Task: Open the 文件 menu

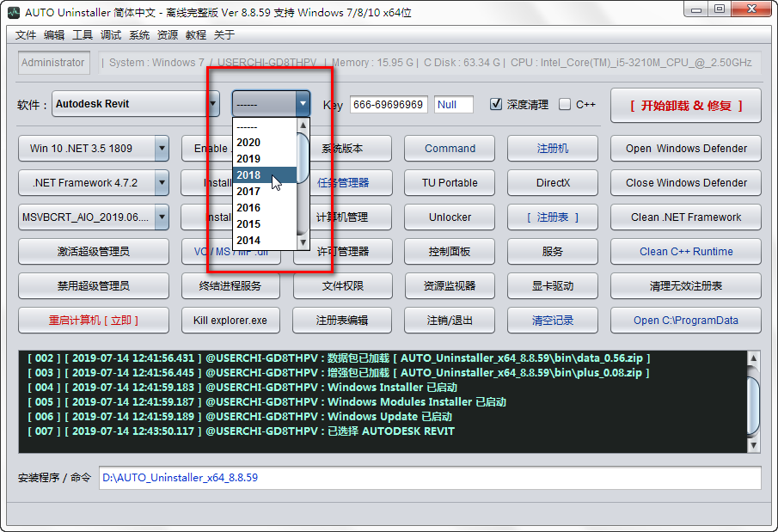Action: [x=26, y=34]
